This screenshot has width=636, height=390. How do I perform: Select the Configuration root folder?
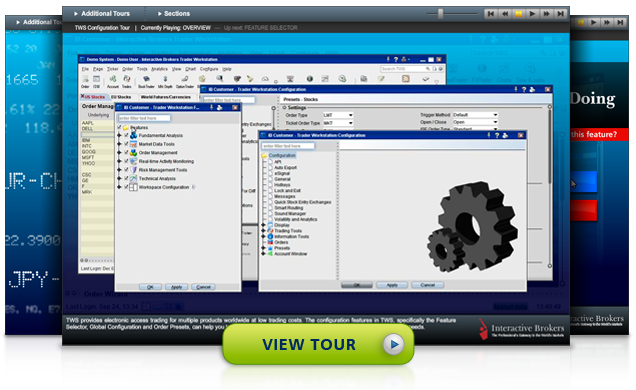pyautogui.click(x=279, y=156)
